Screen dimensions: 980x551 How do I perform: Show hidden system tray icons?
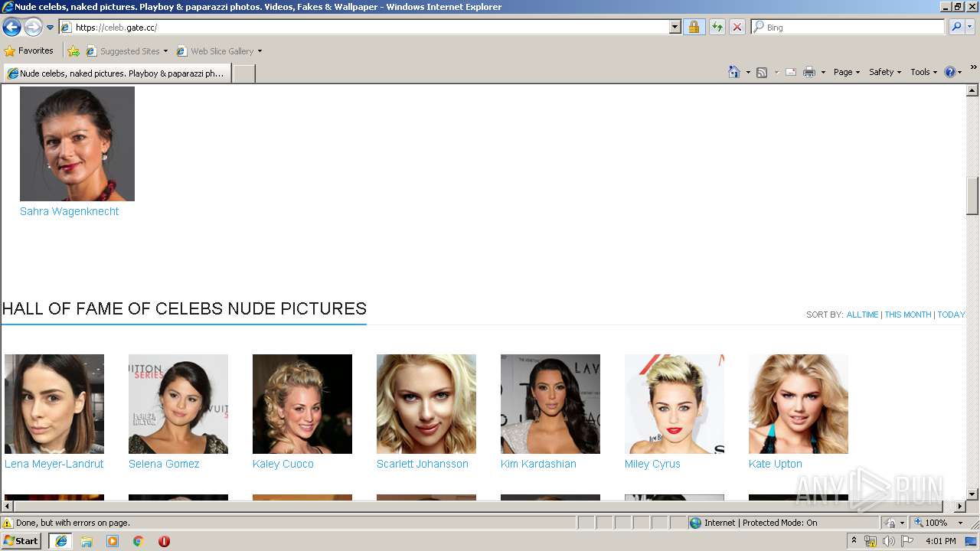click(x=854, y=541)
